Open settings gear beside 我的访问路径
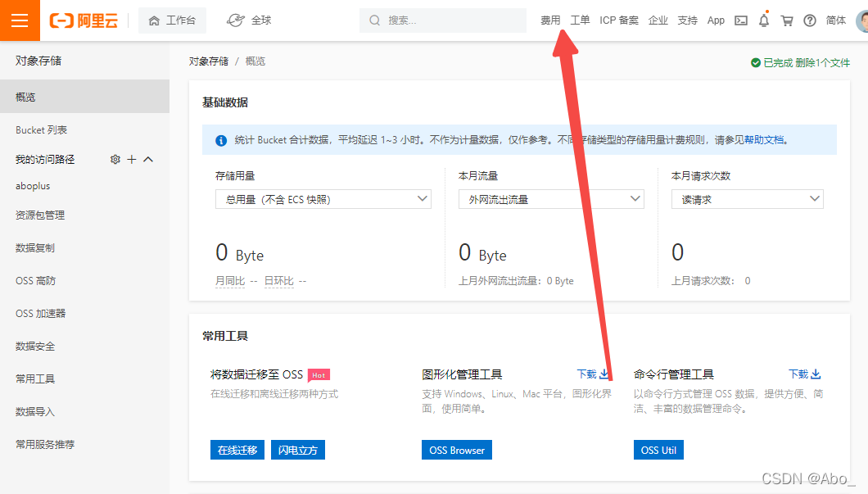This screenshot has height=494, width=868. pos(115,159)
